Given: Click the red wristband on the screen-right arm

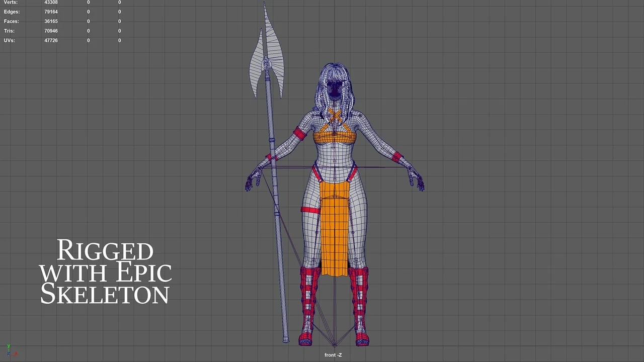Looking at the screenshot, I should (x=398, y=157).
